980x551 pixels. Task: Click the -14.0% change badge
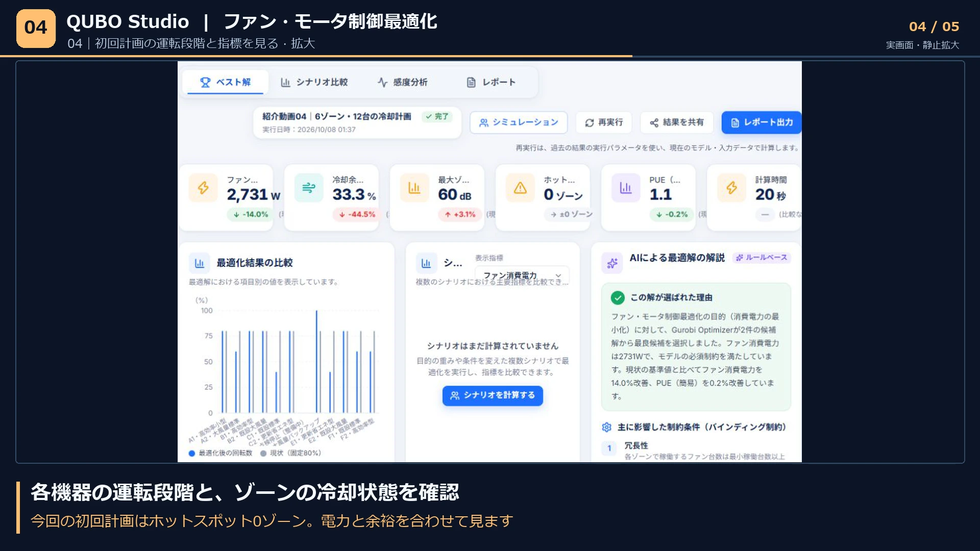click(x=251, y=214)
